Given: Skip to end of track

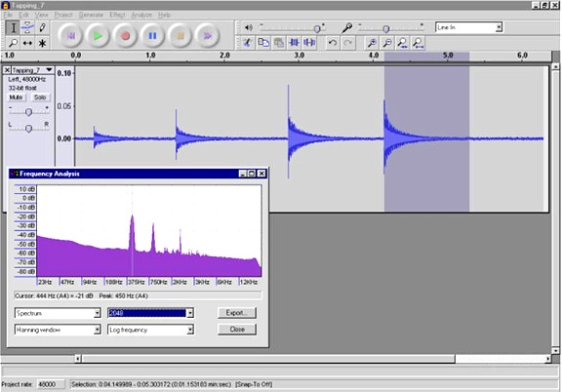Looking at the screenshot, I should tap(207, 36).
